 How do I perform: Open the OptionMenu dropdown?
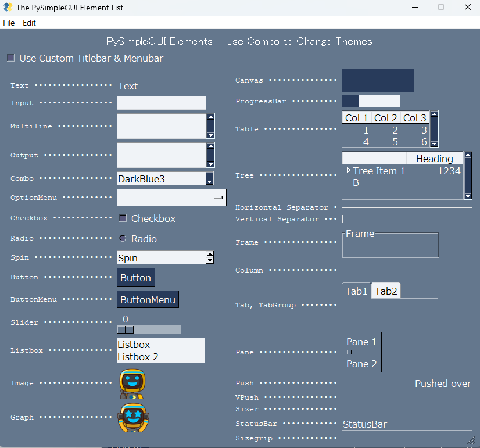pyautogui.click(x=171, y=198)
